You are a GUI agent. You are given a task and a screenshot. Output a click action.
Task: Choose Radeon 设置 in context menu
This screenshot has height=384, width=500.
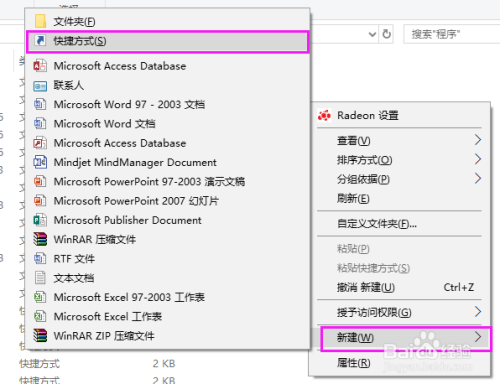[400, 115]
